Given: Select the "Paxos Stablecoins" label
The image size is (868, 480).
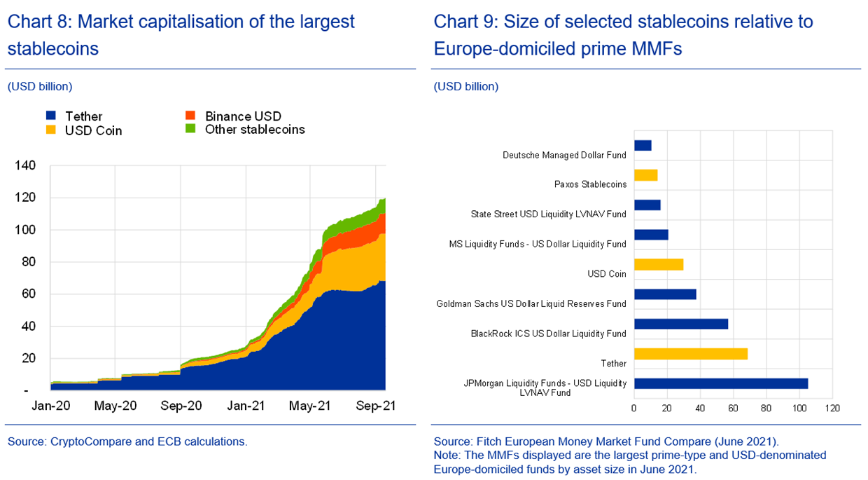Looking at the screenshot, I should pyautogui.click(x=590, y=185).
